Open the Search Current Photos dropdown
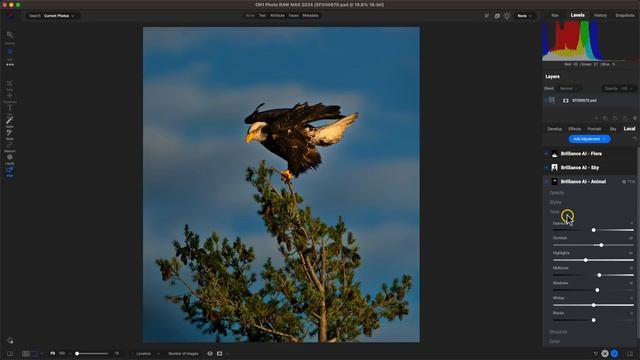The height and width of the screenshot is (360, 640). pos(52,16)
